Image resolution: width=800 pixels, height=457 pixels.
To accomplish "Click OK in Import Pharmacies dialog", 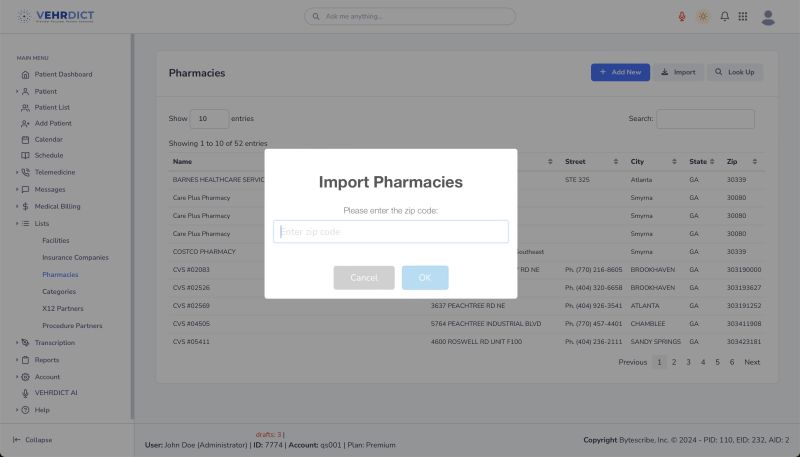I will tap(425, 277).
